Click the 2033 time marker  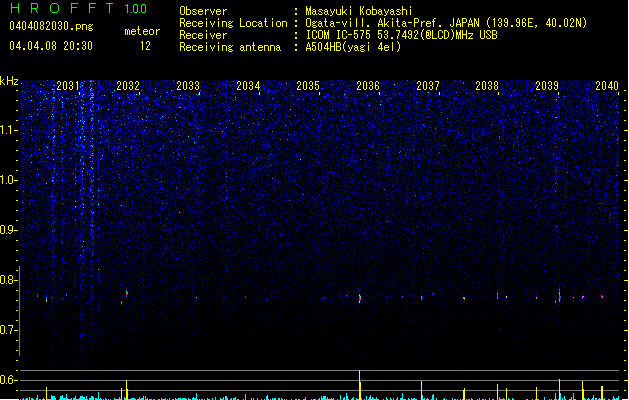(x=188, y=85)
